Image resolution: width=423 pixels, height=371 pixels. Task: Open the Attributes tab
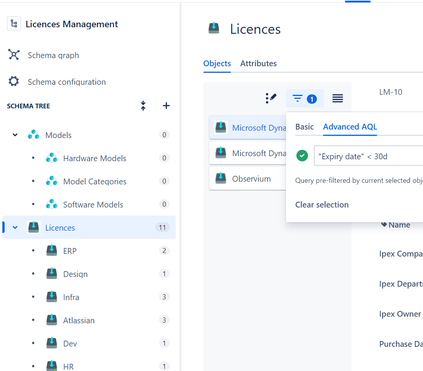258,63
